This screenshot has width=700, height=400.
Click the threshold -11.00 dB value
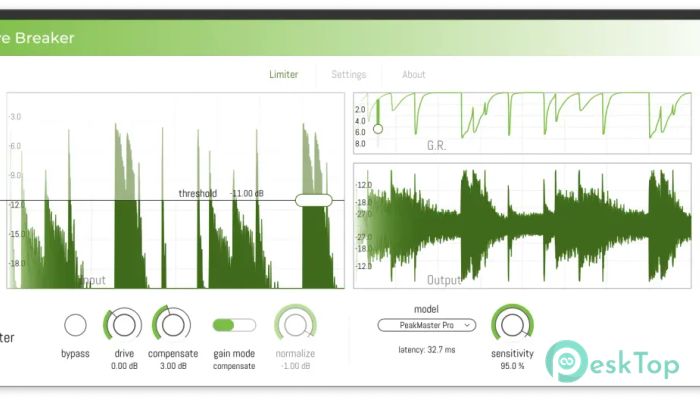[250, 193]
